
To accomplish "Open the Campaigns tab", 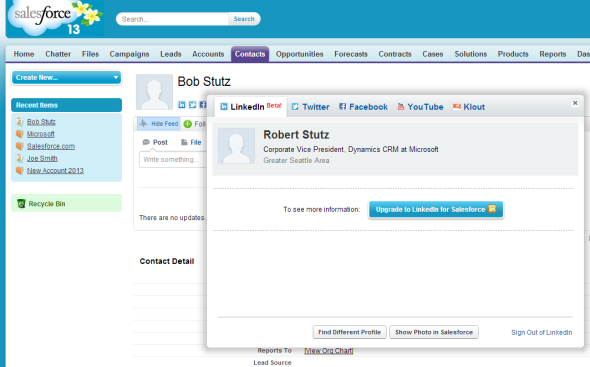I will click(129, 54).
